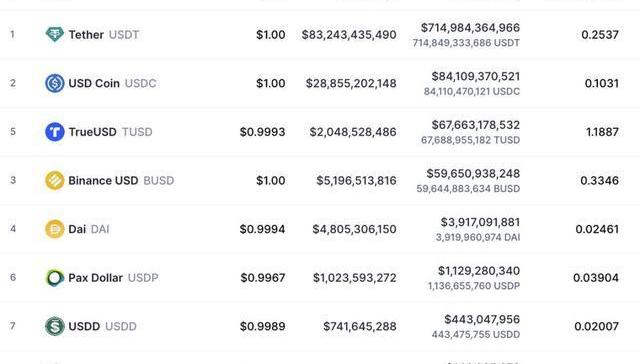Select the 1.1887 ratio value for TrueUSD
This screenshot has width=640, height=364.
[602, 132]
